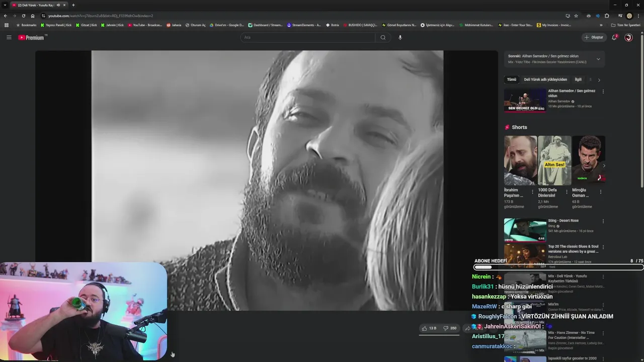Expand the Sonraki queue panel chevron
This screenshot has width=644, height=362.
click(x=598, y=59)
